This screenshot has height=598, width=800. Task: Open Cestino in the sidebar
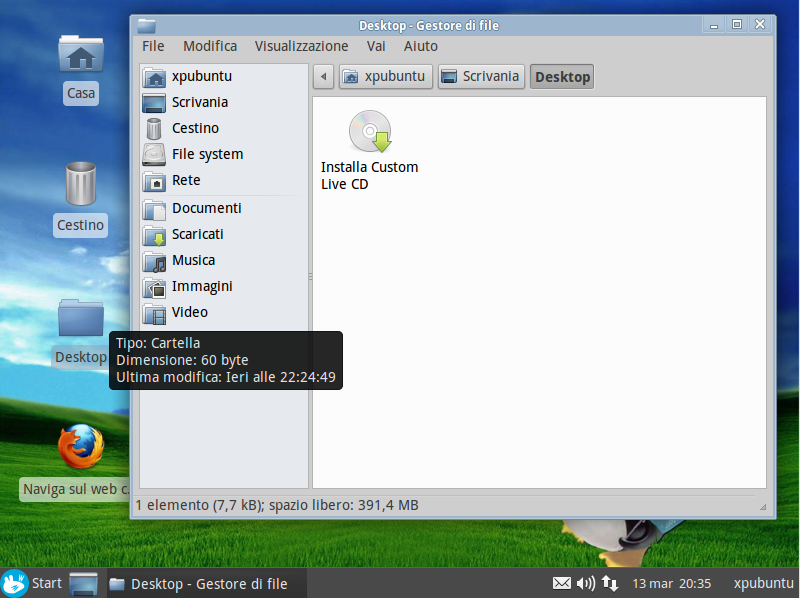click(x=224, y=128)
